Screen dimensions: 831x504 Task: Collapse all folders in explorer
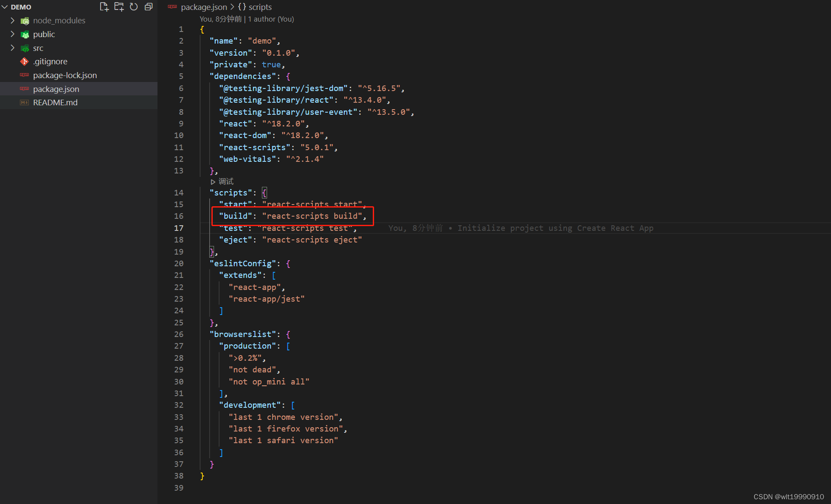coord(148,6)
